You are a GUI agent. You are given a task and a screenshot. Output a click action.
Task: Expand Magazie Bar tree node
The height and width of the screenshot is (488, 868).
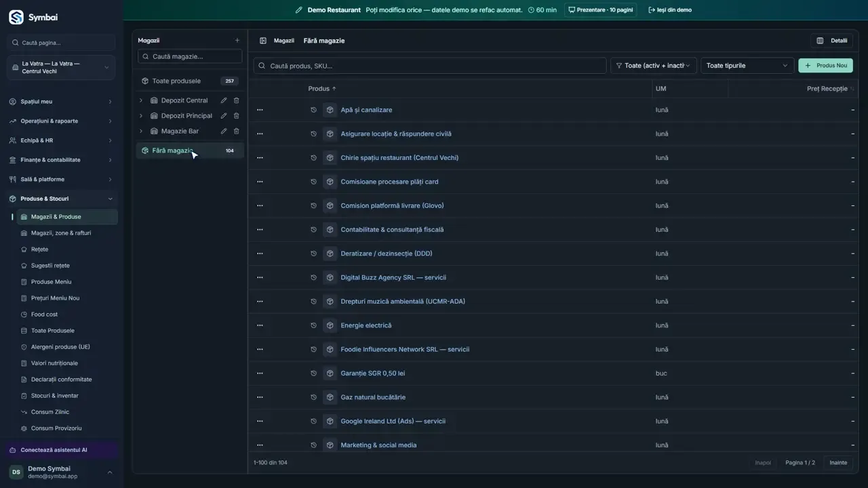pyautogui.click(x=141, y=131)
